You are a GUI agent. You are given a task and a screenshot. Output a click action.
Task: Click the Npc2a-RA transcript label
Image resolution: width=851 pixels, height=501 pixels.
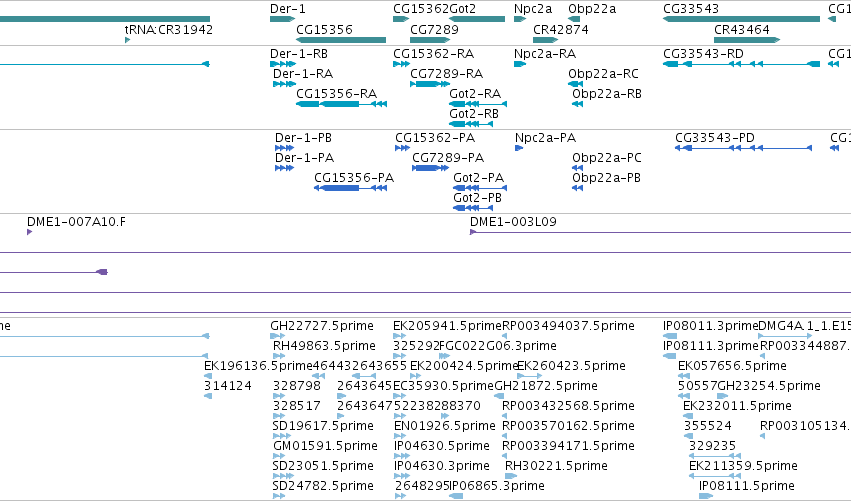[545, 54]
